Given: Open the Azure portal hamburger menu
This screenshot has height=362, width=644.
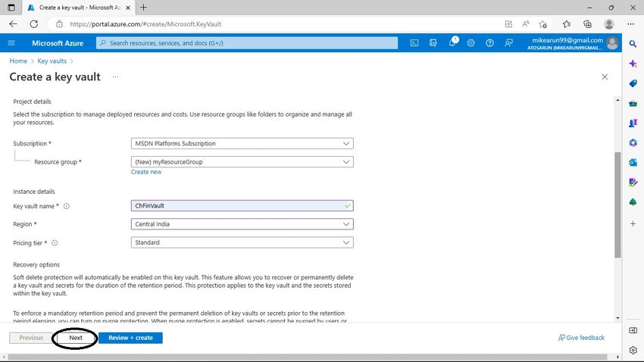Looking at the screenshot, I should coord(11,42).
